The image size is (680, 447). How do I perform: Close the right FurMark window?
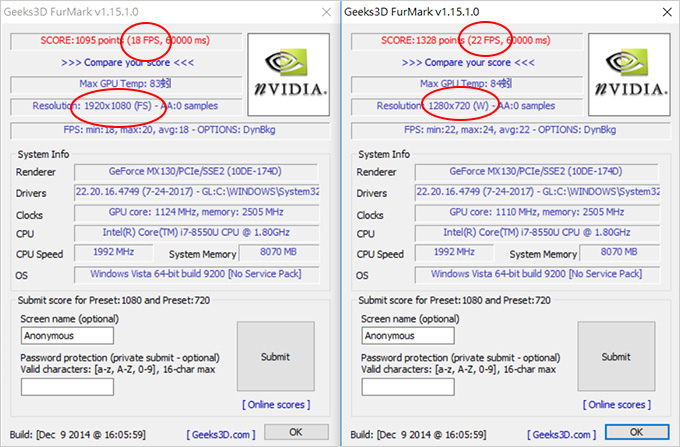[667, 12]
